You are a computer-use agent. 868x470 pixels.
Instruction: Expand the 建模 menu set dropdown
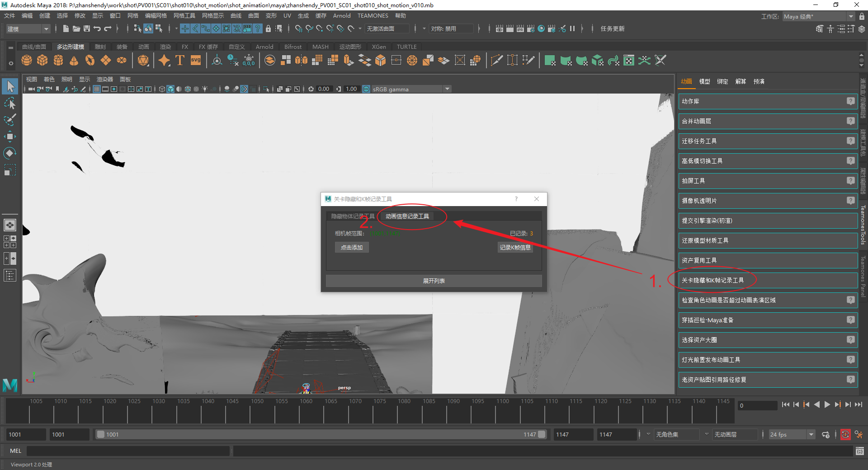tap(46, 29)
